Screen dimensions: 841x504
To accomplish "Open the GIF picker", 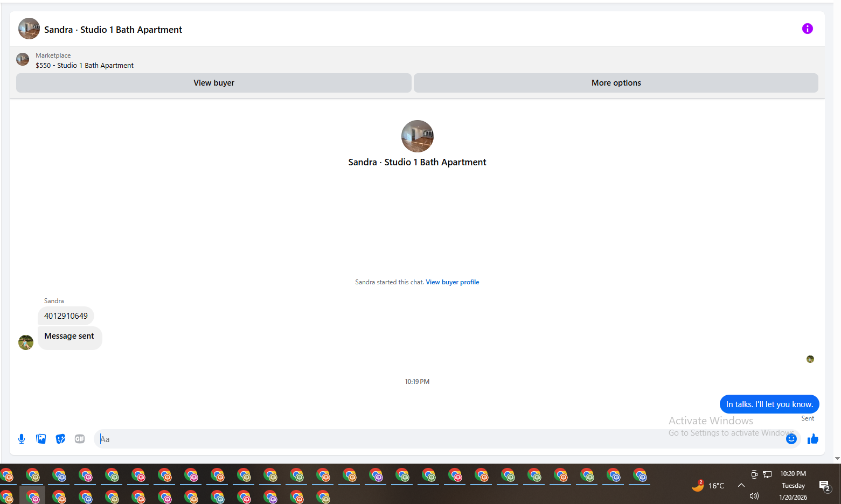I will [x=80, y=439].
